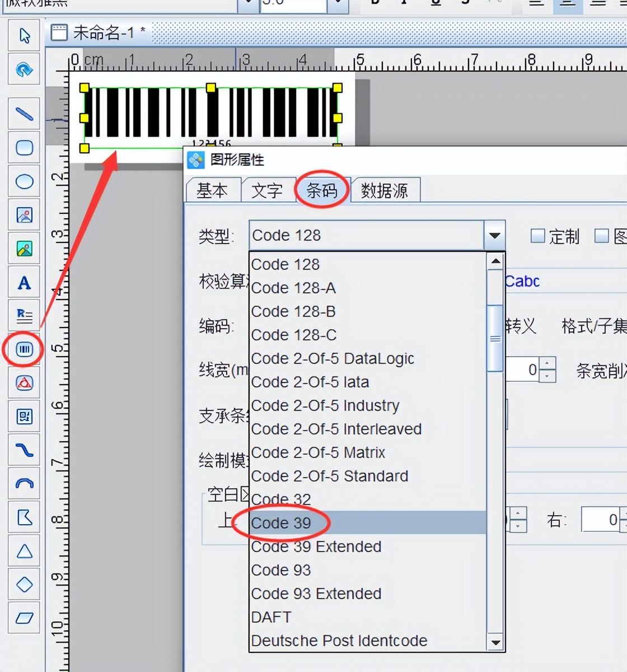Screen dimensions: 627x672
Task: Select the barcode tool
Action: pyautogui.click(x=23, y=349)
